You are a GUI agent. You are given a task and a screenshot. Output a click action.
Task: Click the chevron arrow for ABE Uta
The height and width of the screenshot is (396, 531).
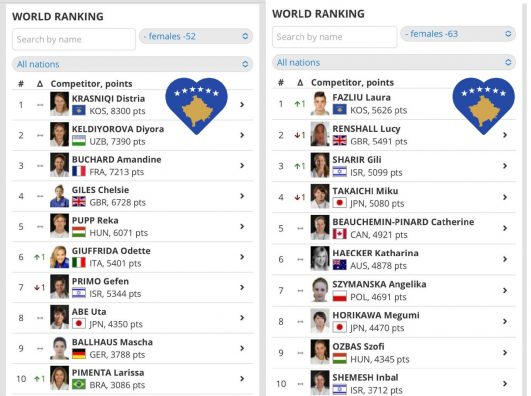pos(242,318)
